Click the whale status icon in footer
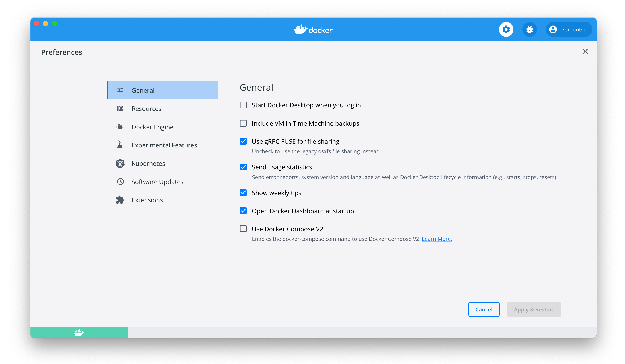 79,333
